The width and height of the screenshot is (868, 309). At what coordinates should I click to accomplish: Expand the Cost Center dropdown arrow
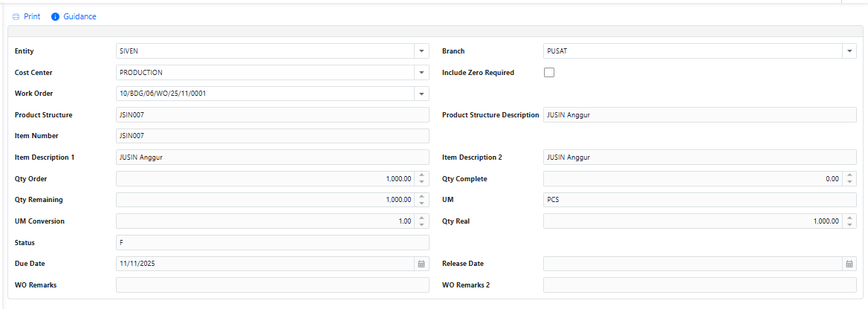tap(421, 73)
